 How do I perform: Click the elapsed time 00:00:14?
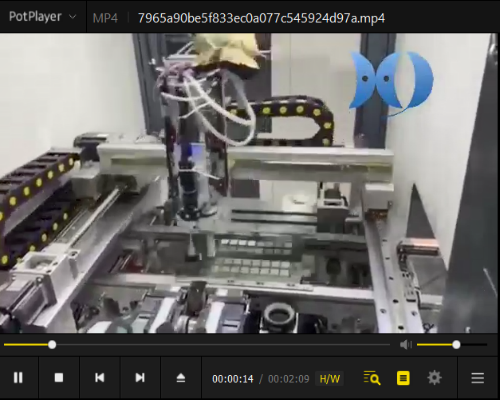click(x=233, y=379)
